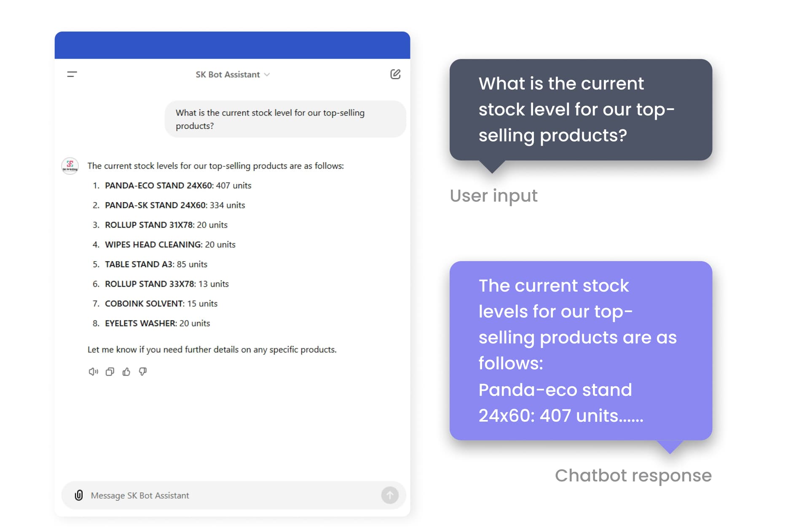Focus the Message SK Bot Assistant field

click(x=232, y=495)
